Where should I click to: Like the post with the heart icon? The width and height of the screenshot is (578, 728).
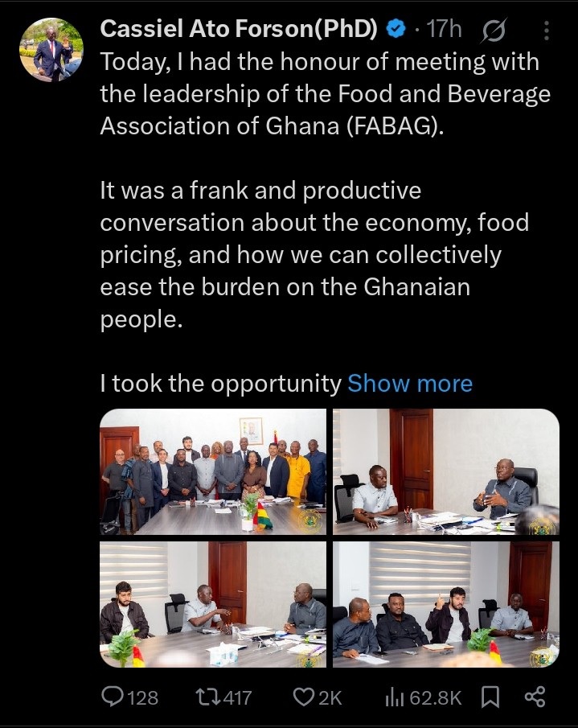click(x=304, y=697)
